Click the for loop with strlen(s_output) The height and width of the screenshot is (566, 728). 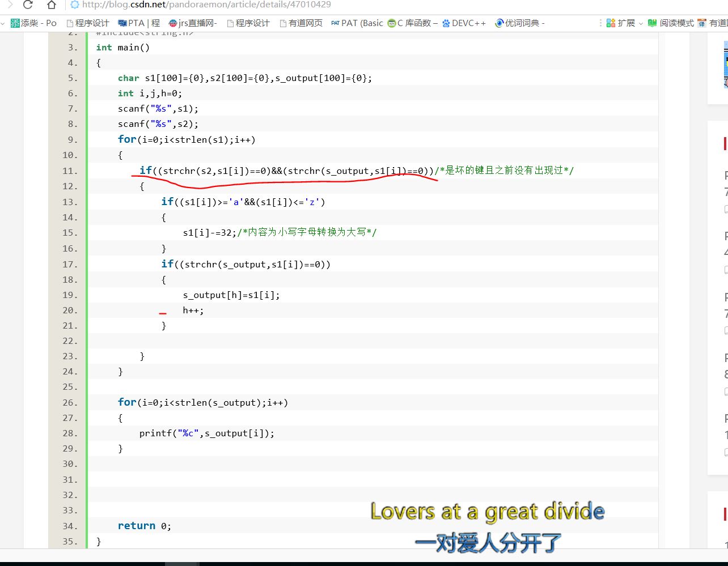(203, 402)
